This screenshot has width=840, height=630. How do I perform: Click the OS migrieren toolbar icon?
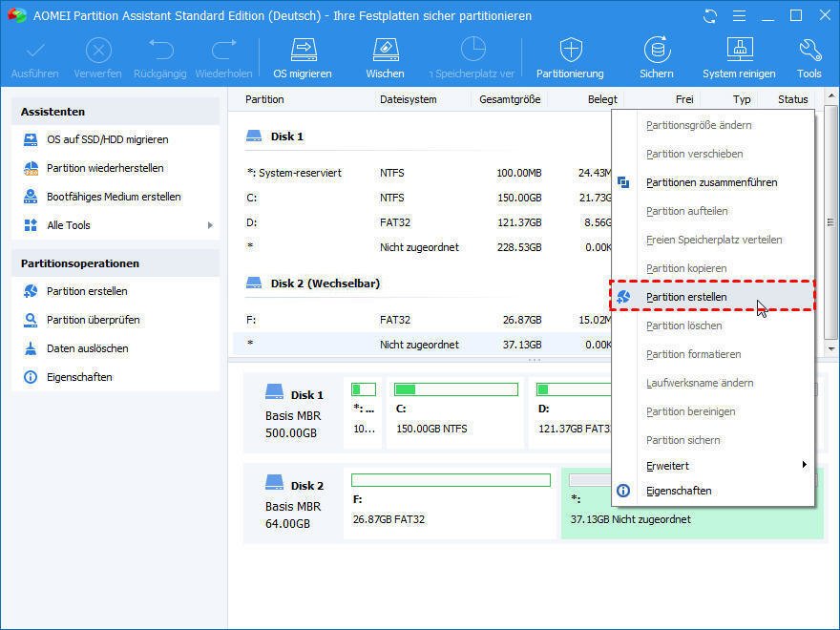click(304, 51)
